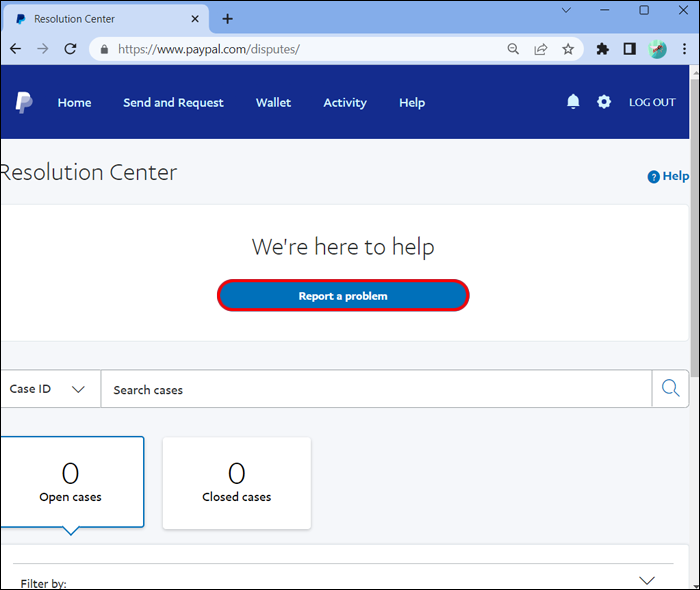Bookmark this page with star icon

coord(568,49)
